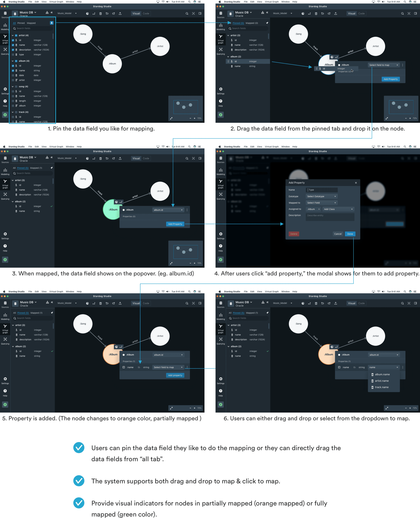Click the blue highlighted pin icon

point(52,23)
